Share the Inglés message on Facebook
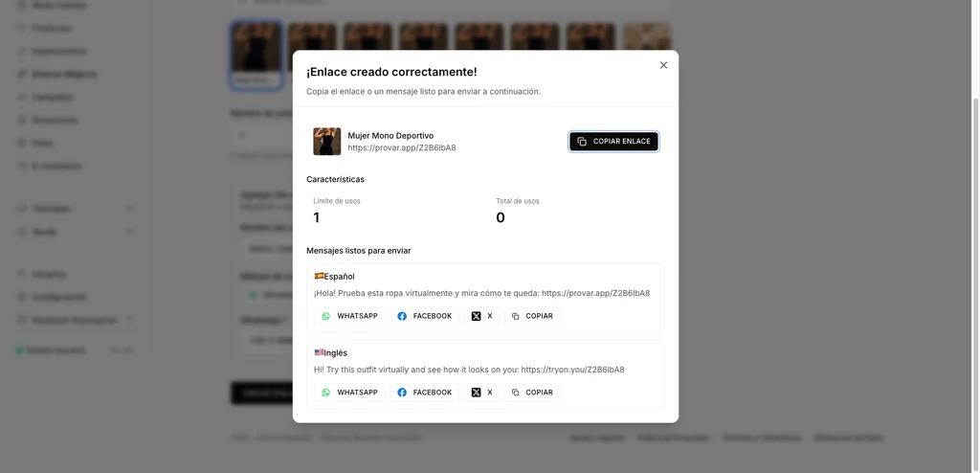Viewport: 980px width, 473px height. (x=425, y=393)
